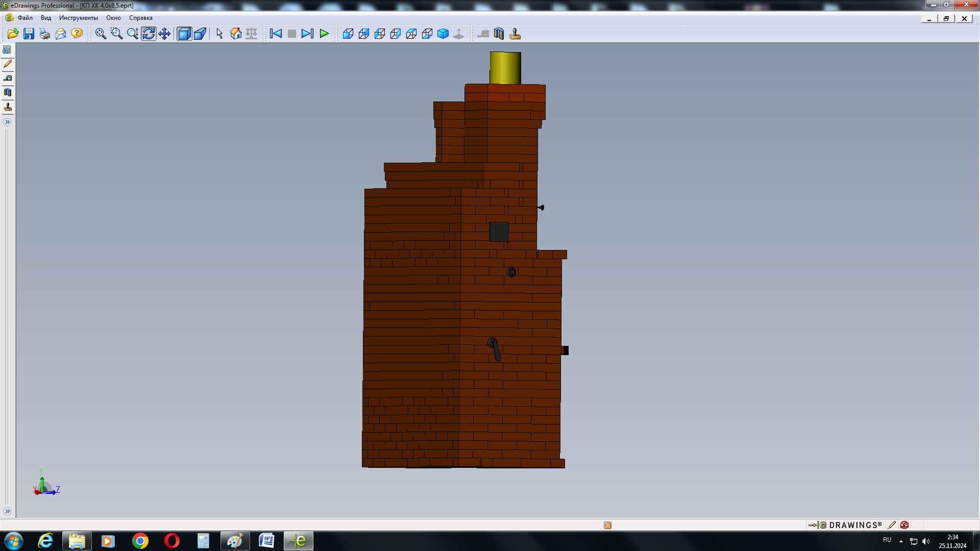980x551 pixels.
Task: Select the Pan arrows tool
Action: coord(164,34)
